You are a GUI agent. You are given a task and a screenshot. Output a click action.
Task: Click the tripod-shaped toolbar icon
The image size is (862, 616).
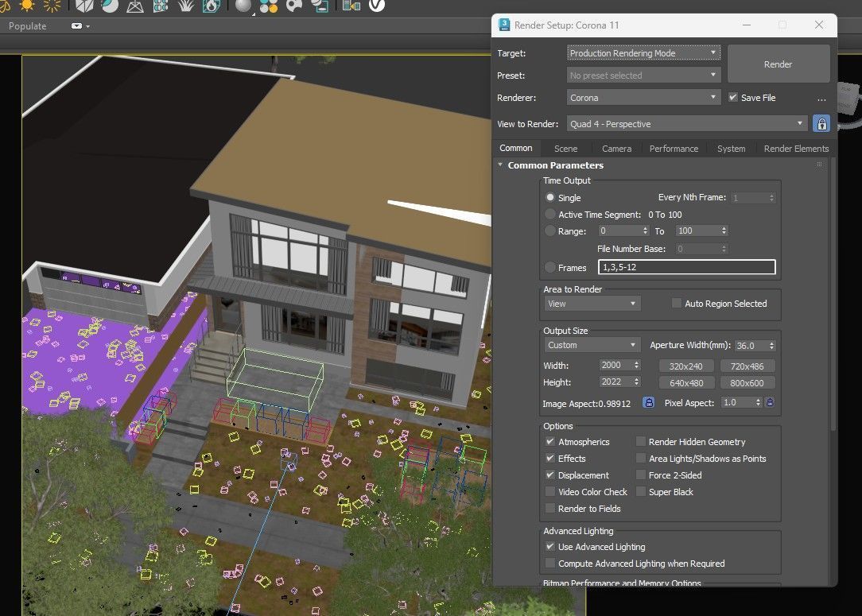pos(135,6)
